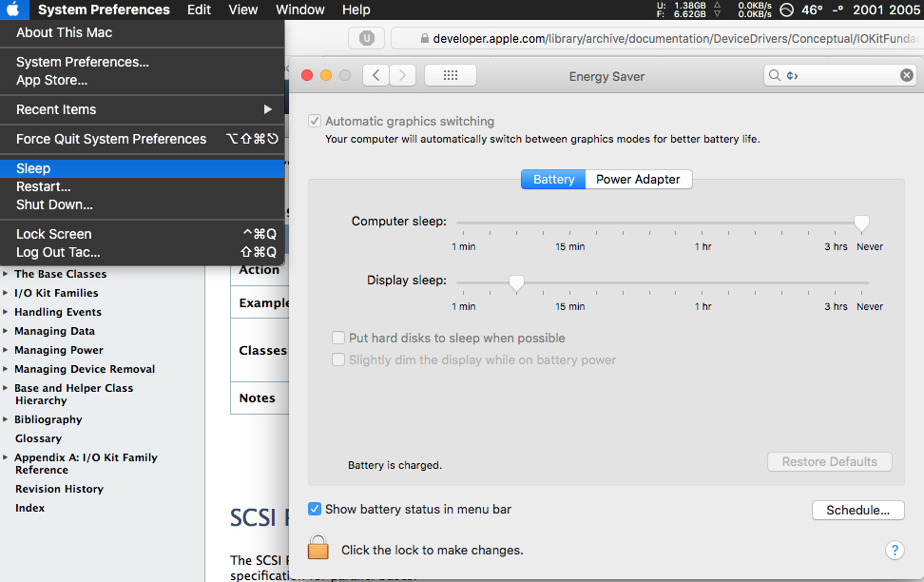924x582 pixels.
Task: Choose Shut Down... menu item
Action: tap(142, 204)
